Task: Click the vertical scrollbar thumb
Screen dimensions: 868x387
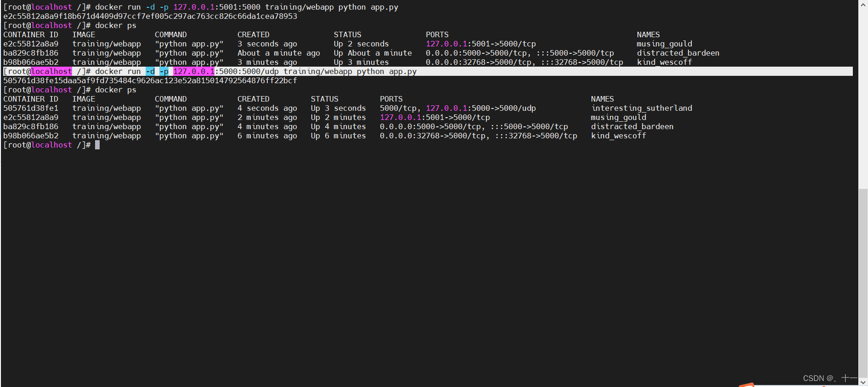Action: point(863,283)
